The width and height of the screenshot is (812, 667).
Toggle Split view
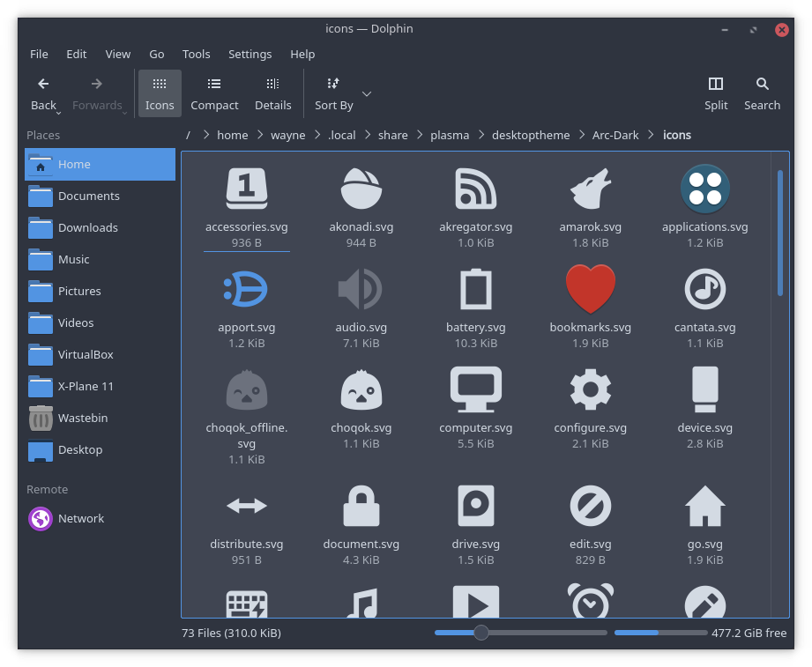tap(716, 93)
